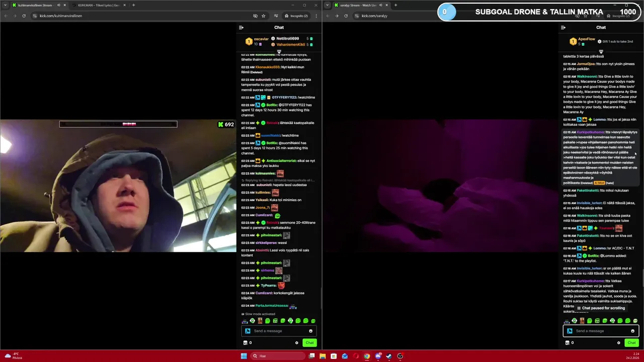Click username BotRix replying to GTFYFERY1122
644x362 pixels.
point(272,105)
